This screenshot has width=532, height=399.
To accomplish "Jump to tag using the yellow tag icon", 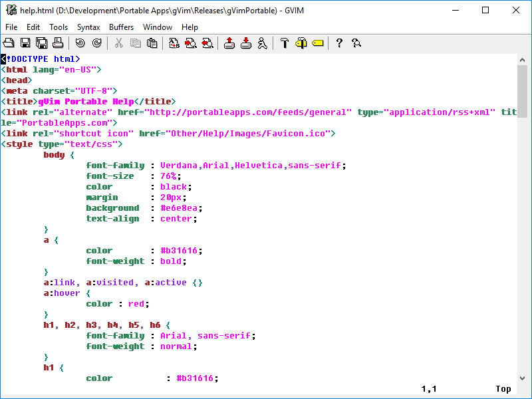I will tap(317, 43).
